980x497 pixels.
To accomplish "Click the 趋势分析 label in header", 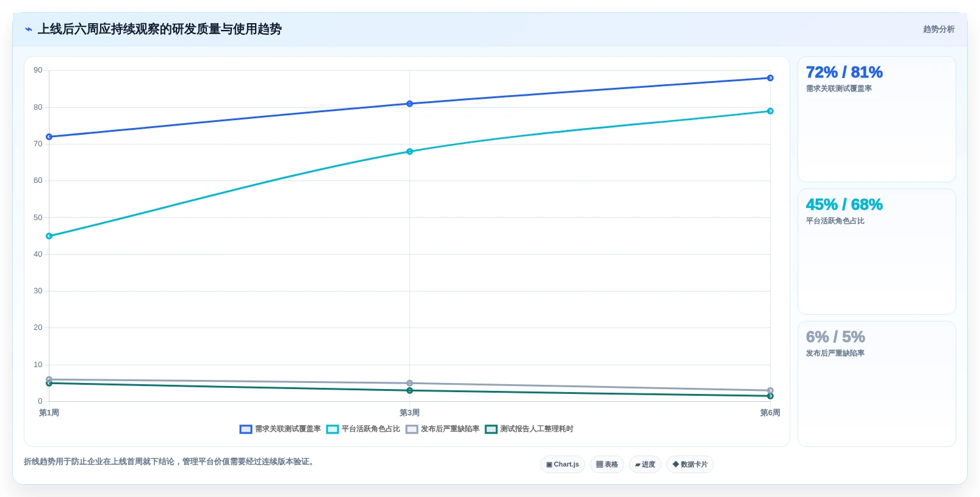I will tap(939, 29).
